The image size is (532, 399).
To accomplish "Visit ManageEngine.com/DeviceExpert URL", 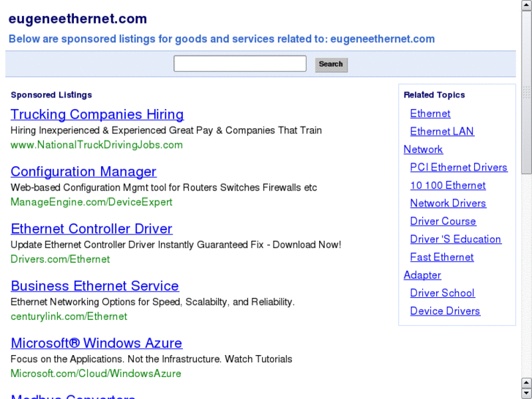I will pyautogui.click(x=91, y=202).
